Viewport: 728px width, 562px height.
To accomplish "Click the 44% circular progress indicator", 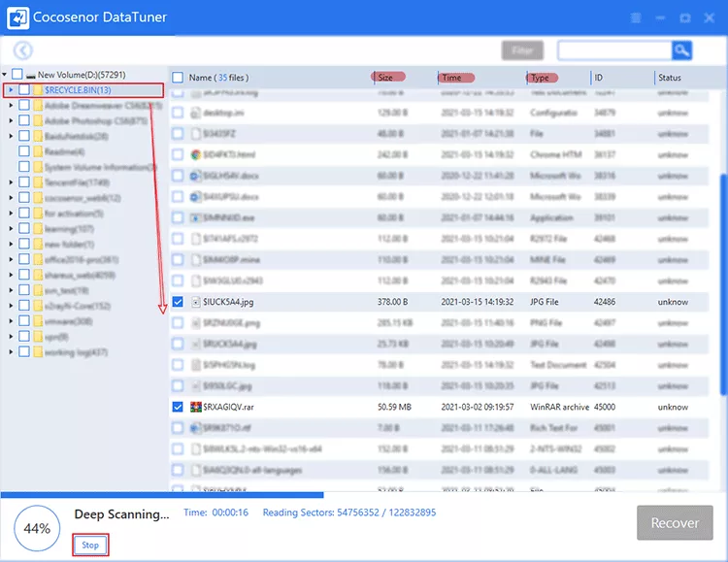I will pyautogui.click(x=37, y=529).
